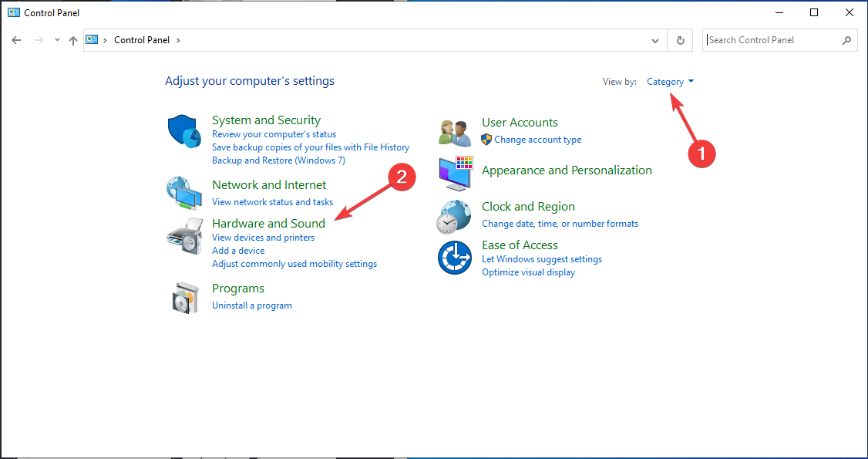Open the Programs disc box icon
The height and width of the screenshot is (459, 868).
(185, 297)
